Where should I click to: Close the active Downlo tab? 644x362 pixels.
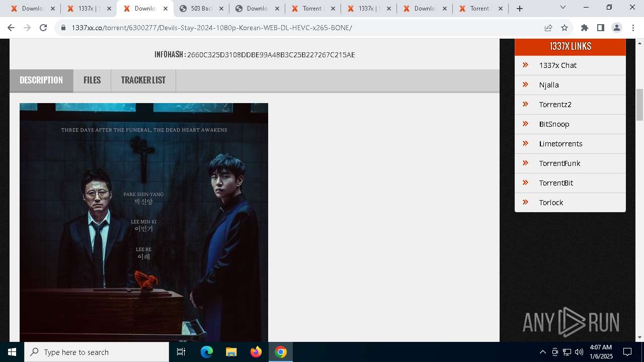pyautogui.click(x=165, y=9)
